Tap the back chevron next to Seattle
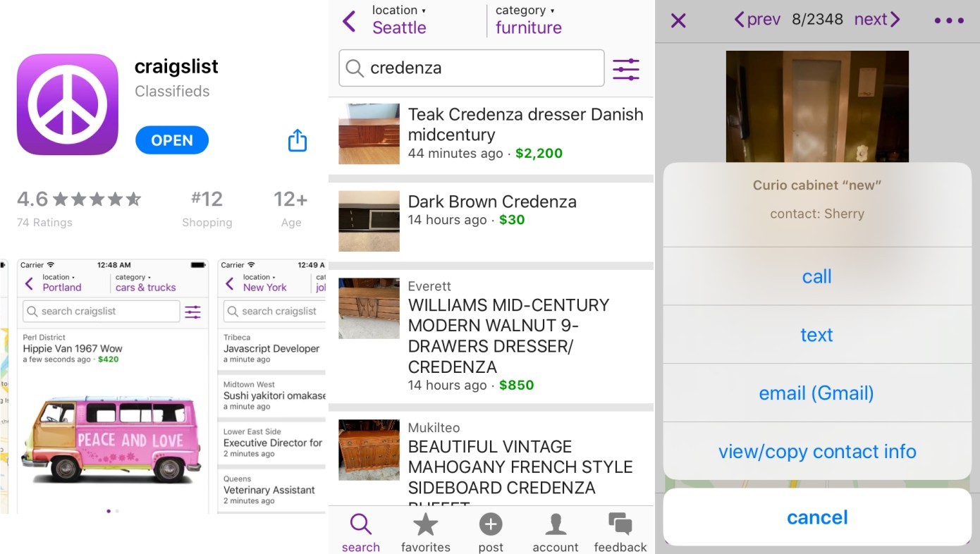 click(x=349, y=21)
